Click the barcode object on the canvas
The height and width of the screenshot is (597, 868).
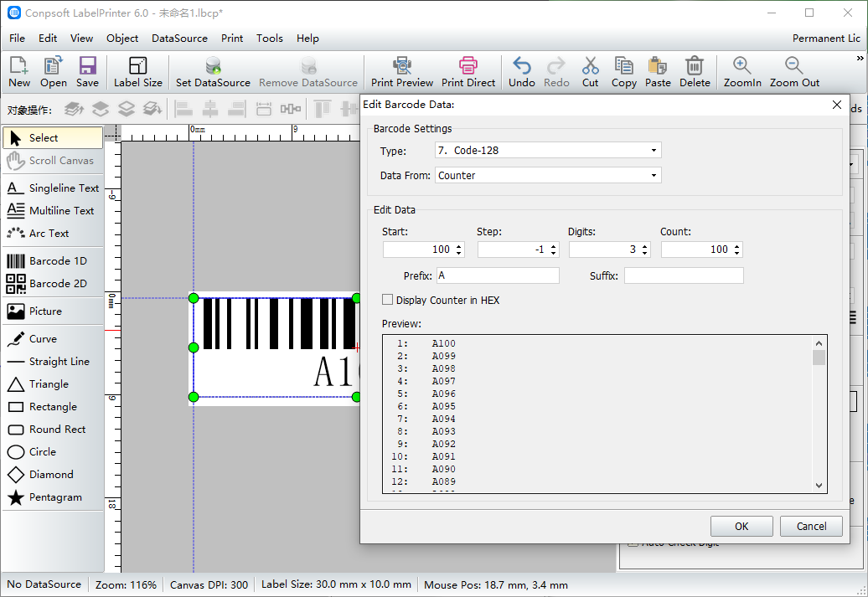tap(276, 347)
